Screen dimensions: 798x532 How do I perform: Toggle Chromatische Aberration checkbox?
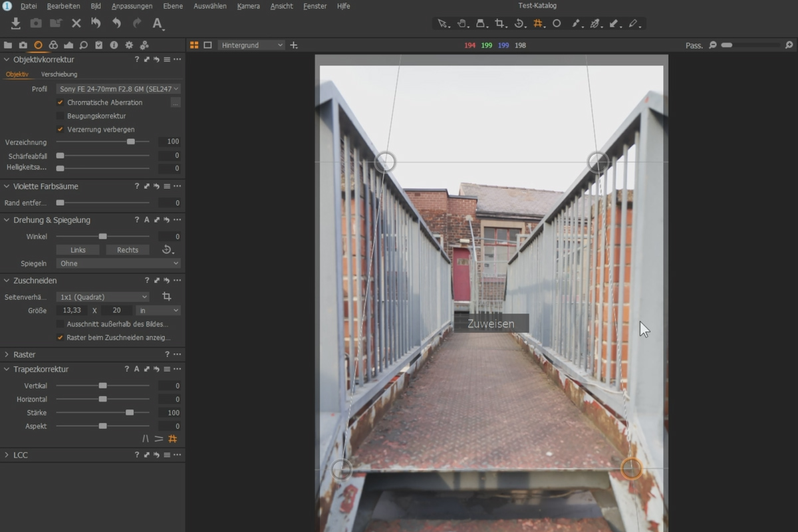tap(61, 102)
